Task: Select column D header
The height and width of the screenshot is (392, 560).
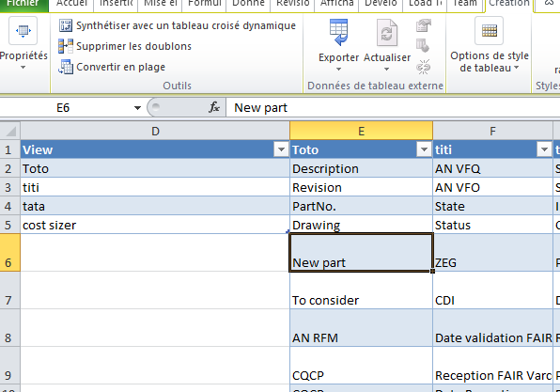Action: point(155,132)
